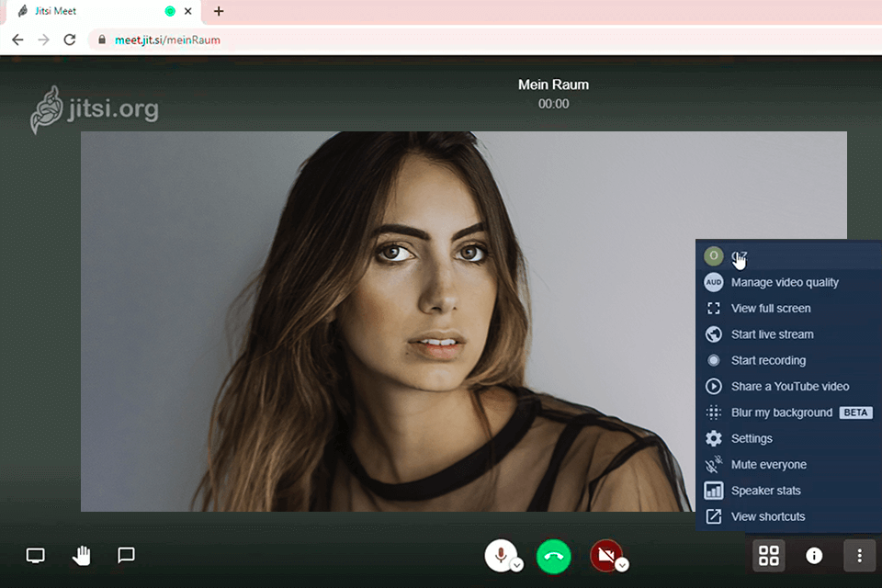
Task: Expand the microphone options arrow
Action: click(516, 564)
